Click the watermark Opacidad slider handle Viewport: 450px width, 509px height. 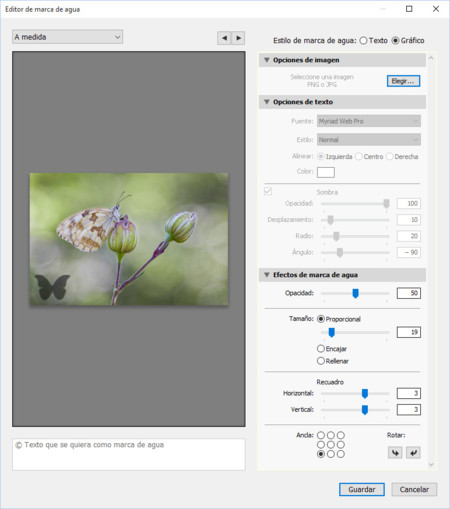[x=355, y=293]
